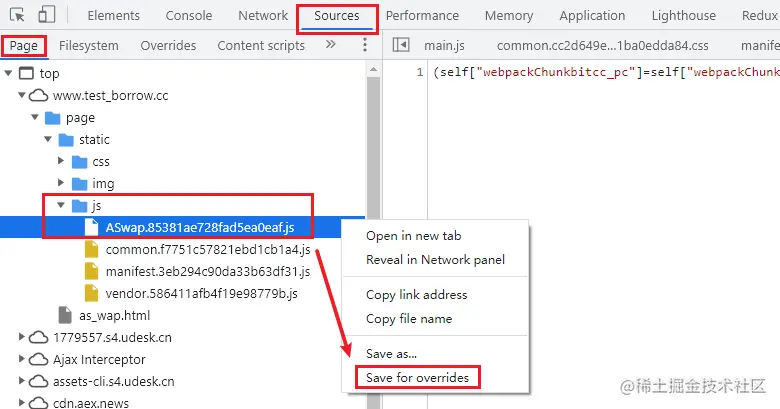This screenshot has width=780, height=409.
Task: Open manifest.3eb294c90da33b63df31.js file
Action: pos(208,271)
